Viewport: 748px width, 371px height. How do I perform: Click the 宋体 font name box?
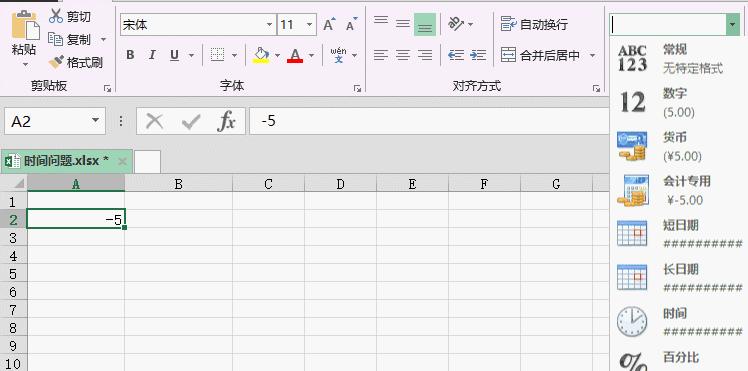click(193, 25)
